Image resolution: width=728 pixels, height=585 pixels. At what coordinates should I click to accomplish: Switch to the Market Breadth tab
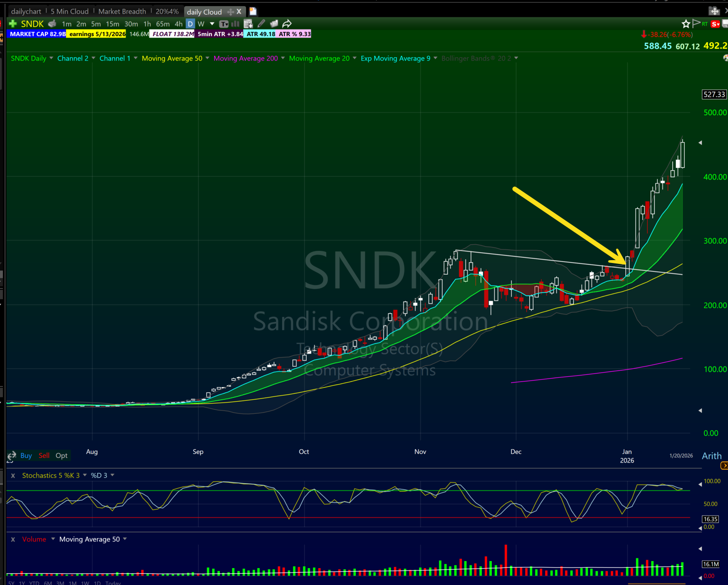pyautogui.click(x=122, y=11)
